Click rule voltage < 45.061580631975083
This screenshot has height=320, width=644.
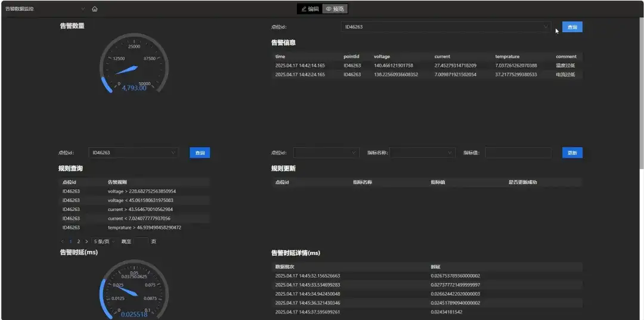point(141,200)
